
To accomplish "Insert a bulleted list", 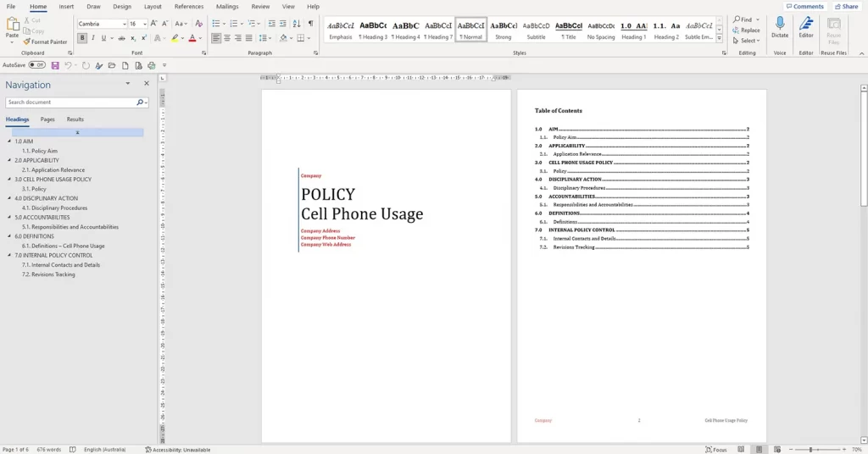I will (x=216, y=24).
